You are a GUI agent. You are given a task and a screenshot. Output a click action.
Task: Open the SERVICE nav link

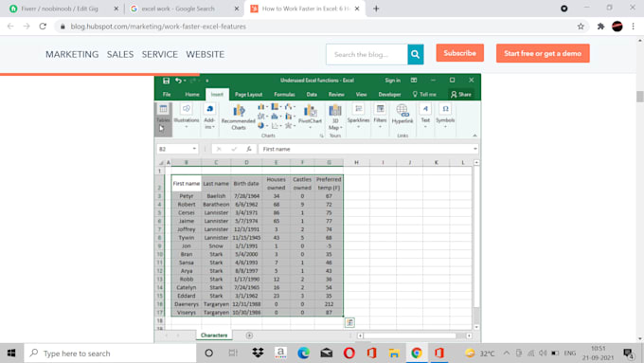(160, 54)
